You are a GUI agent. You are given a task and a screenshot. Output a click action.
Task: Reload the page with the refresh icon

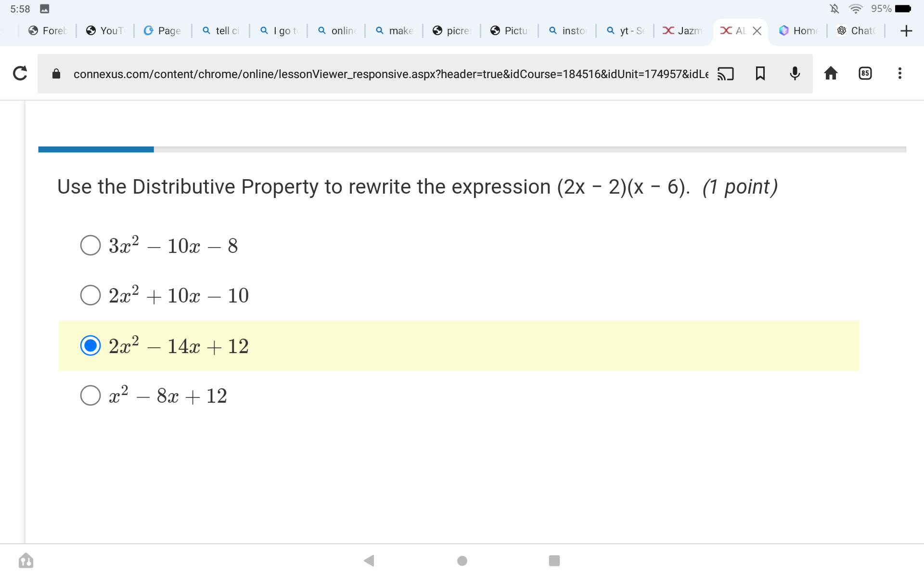click(20, 73)
